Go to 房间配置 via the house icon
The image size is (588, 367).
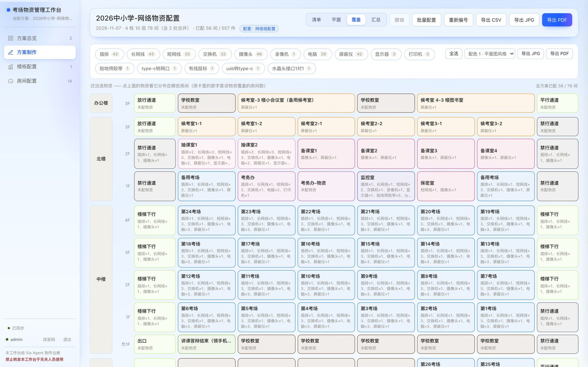[11, 81]
